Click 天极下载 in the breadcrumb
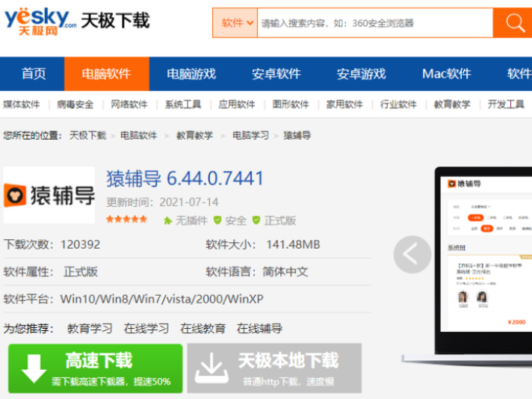The image size is (532, 399). pyautogui.click(x=88, y=136)
